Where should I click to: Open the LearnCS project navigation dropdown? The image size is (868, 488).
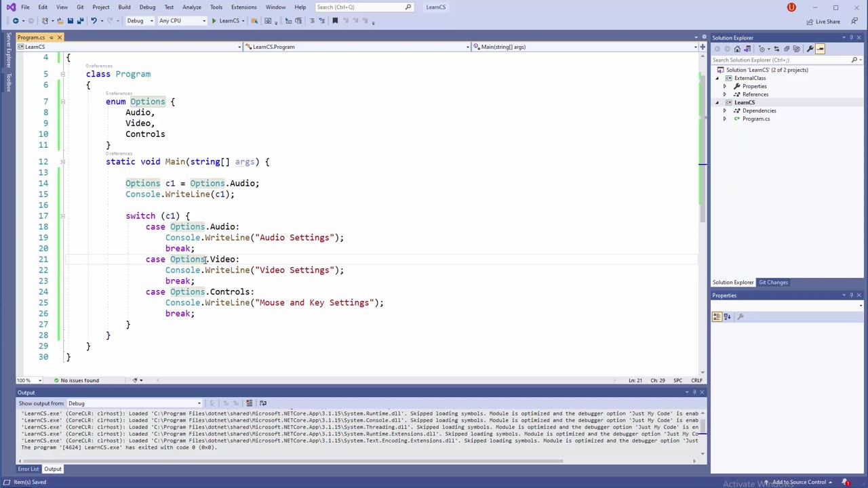(x=129, y=47)
